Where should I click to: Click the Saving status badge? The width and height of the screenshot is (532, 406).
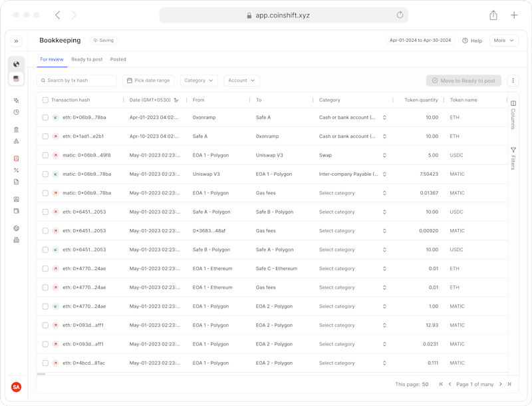click(x=104, y=41)
